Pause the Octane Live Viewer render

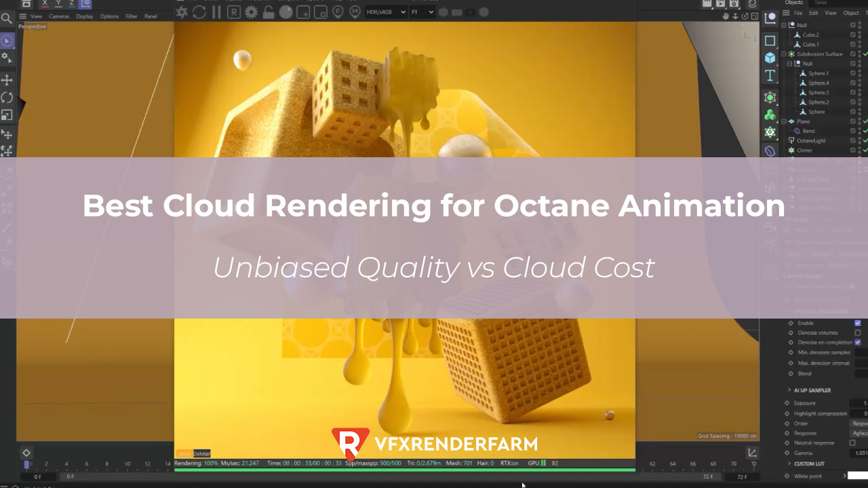click(217, 12)
